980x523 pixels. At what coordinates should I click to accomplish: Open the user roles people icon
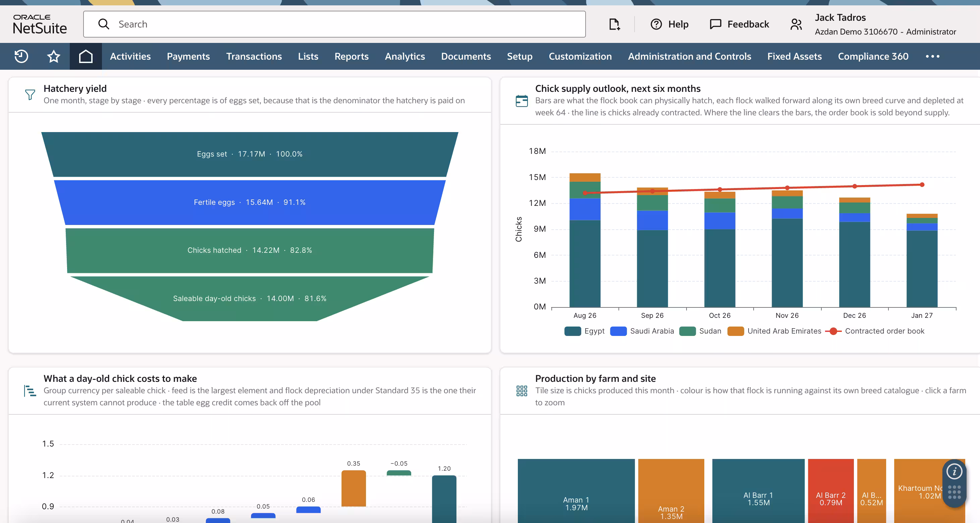[796, 24]
